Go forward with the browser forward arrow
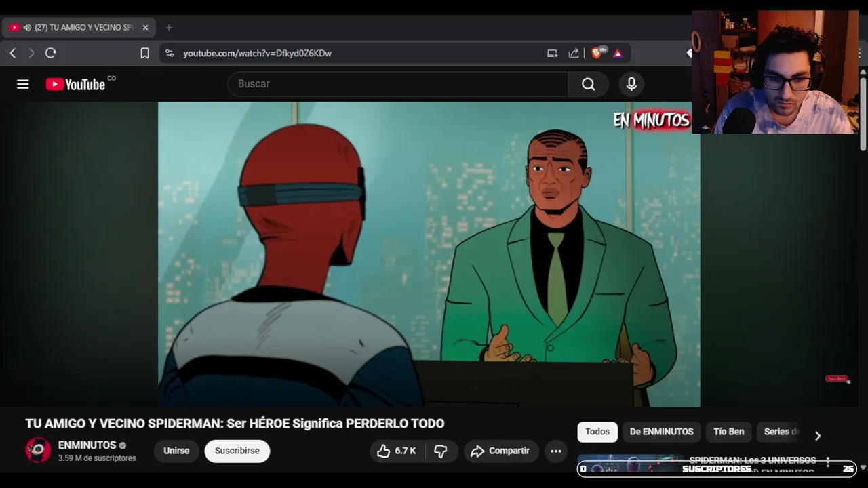This screenshot has width=868, height=488. (31, 53)
